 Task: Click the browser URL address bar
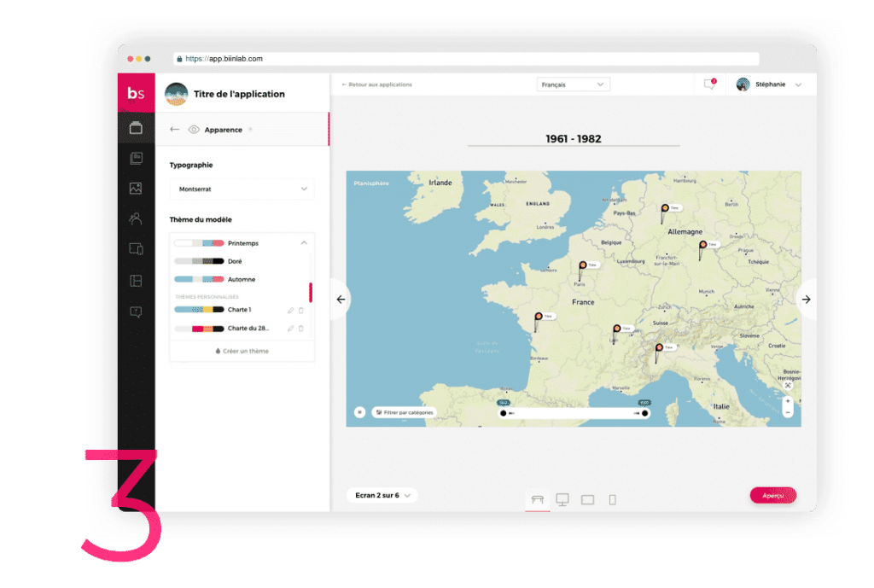[467, 59]
